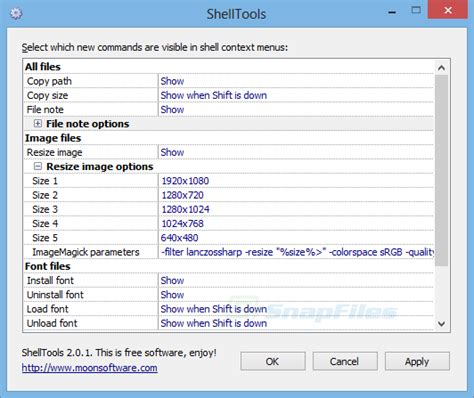Viewport: 474px width, 398px height.
Task: Close the ShellTools window
Action: point(448,10)
